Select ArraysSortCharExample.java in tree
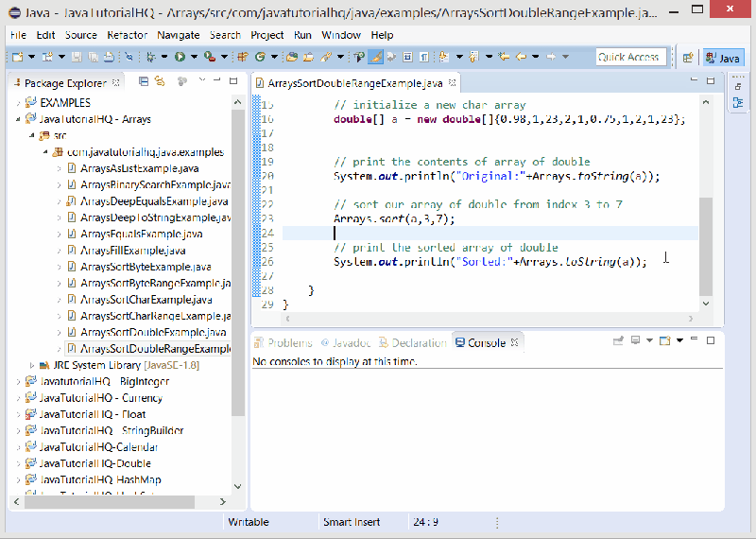The image size is (756, 539). [x=146, y=300]
